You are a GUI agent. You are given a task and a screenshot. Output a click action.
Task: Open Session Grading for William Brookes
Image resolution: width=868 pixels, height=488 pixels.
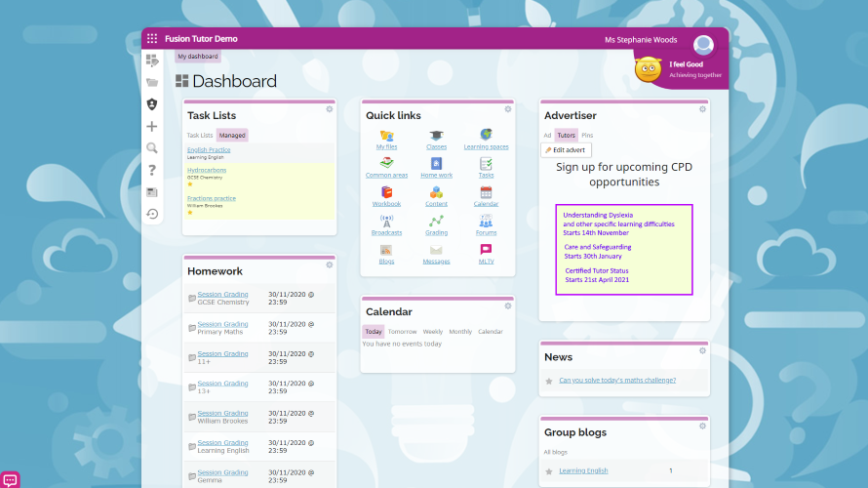pyautogui.click(x=222, y=413)
